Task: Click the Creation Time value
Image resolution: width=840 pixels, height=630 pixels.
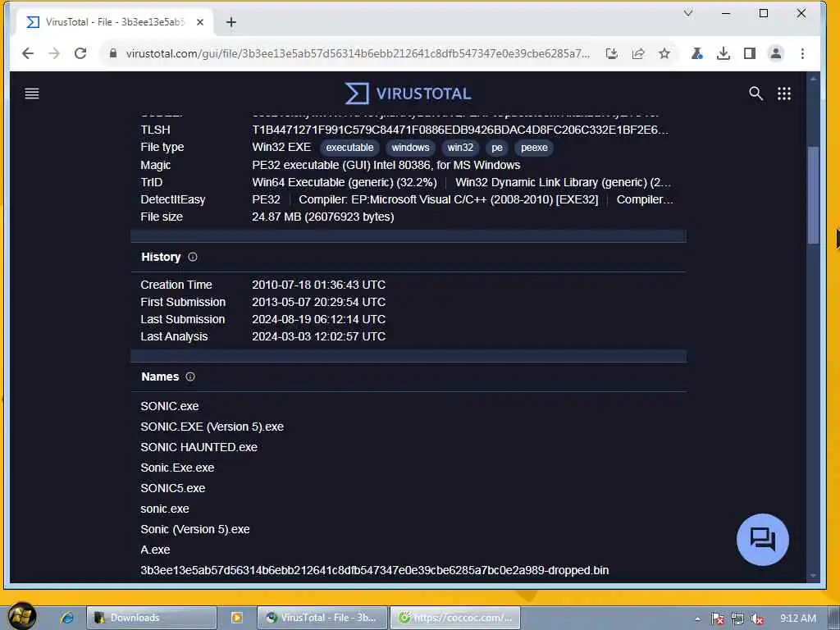Action: click(319, 285)
